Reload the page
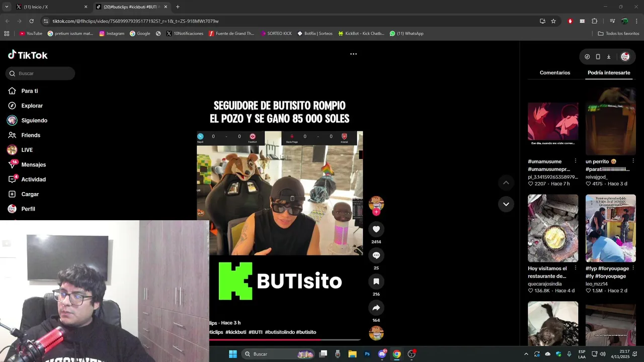Image resolution: width=644 pixels, height=362 pixels. point(31,21)
